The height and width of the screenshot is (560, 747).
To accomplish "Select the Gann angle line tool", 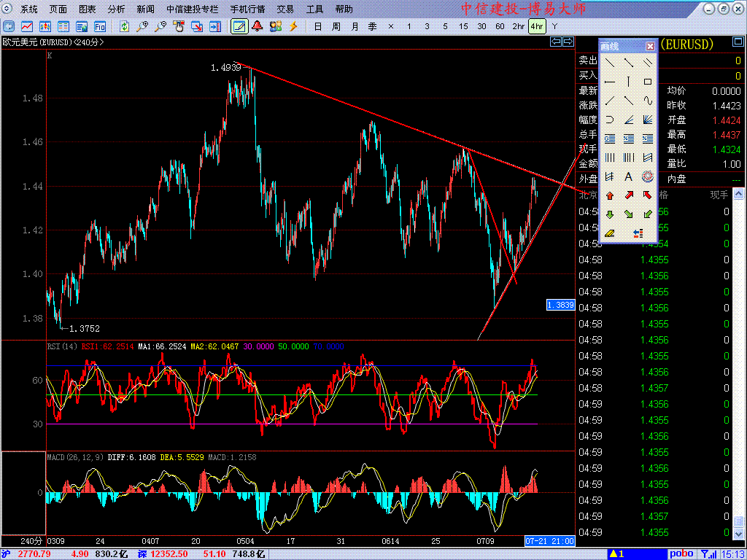I will tap(628, 120).
